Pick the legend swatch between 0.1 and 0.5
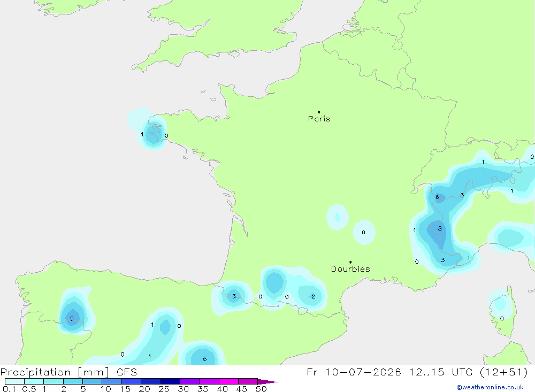 [14, 381]
